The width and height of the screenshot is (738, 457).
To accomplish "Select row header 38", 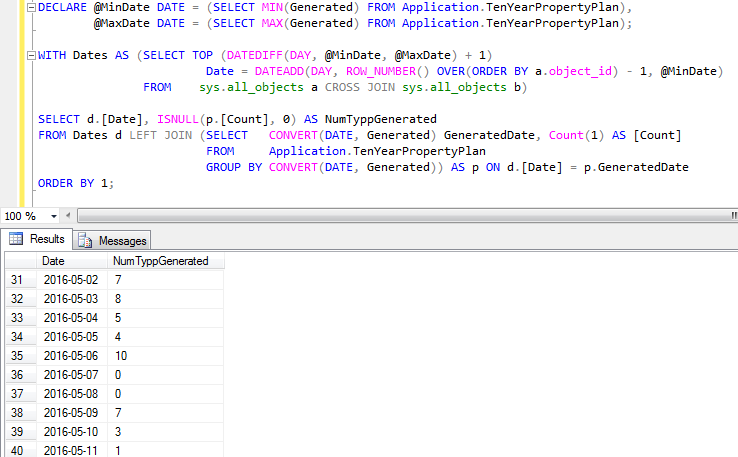I will coord(21,413).
